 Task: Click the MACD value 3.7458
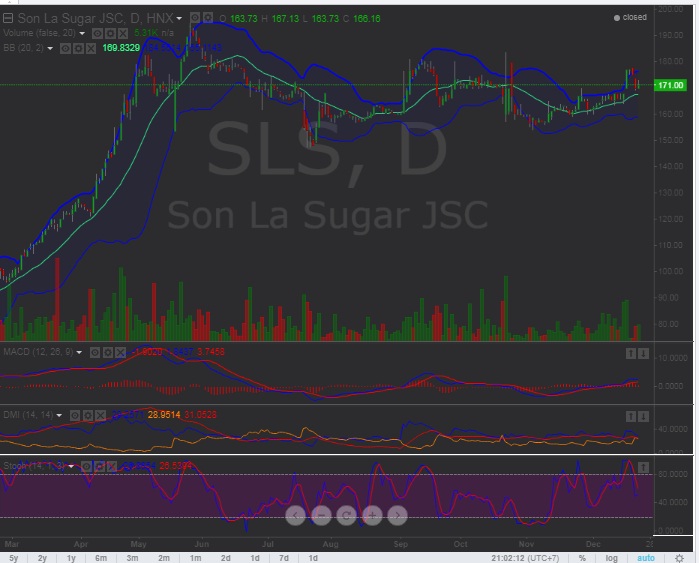[211, 352]
